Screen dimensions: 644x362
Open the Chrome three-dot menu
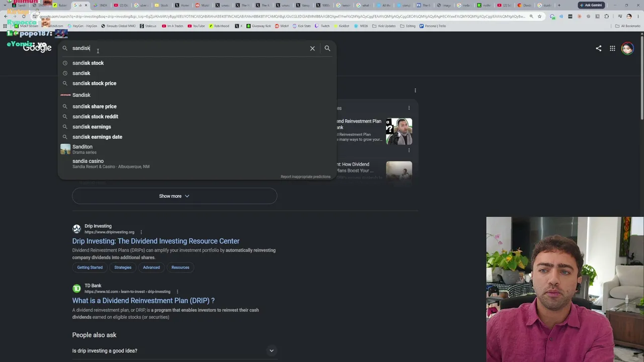638,17
